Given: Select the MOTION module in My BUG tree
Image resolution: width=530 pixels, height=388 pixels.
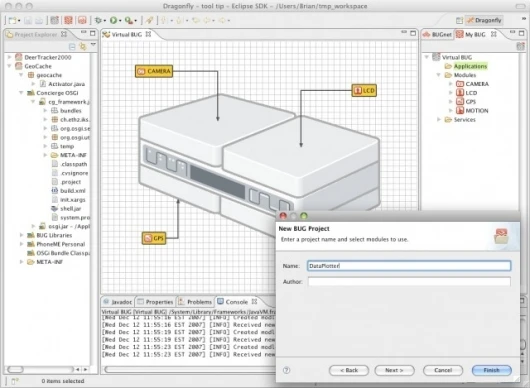Looking at the screenshot, I should (472, 111).
